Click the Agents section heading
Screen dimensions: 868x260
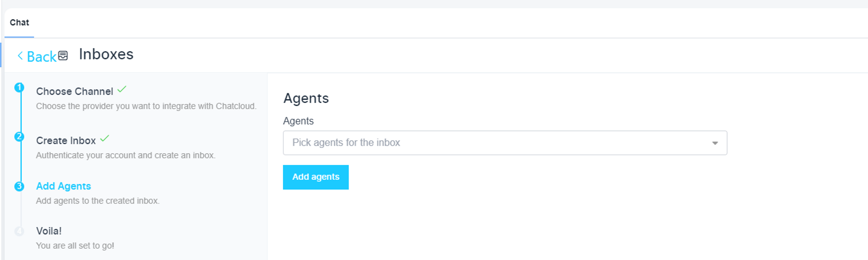pyautogui.click(x=306, y=99)
